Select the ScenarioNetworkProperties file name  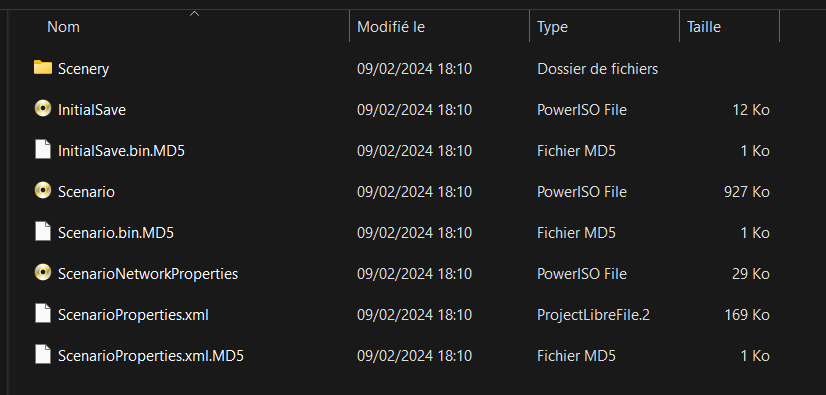(148, 274)
